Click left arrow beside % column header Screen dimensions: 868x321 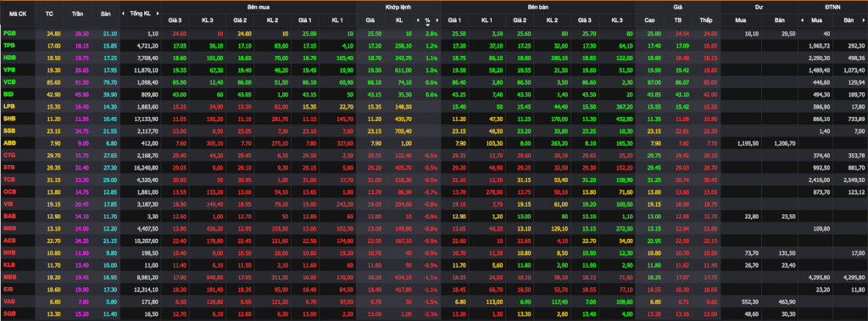click(x=417, y=20)
